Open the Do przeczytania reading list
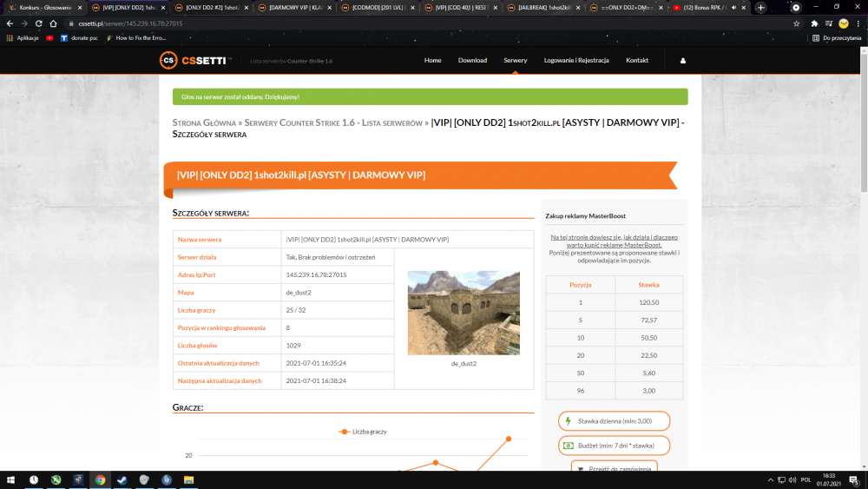Screen dimensions: 868x489 pyautogui.click(x=837, y=38)
